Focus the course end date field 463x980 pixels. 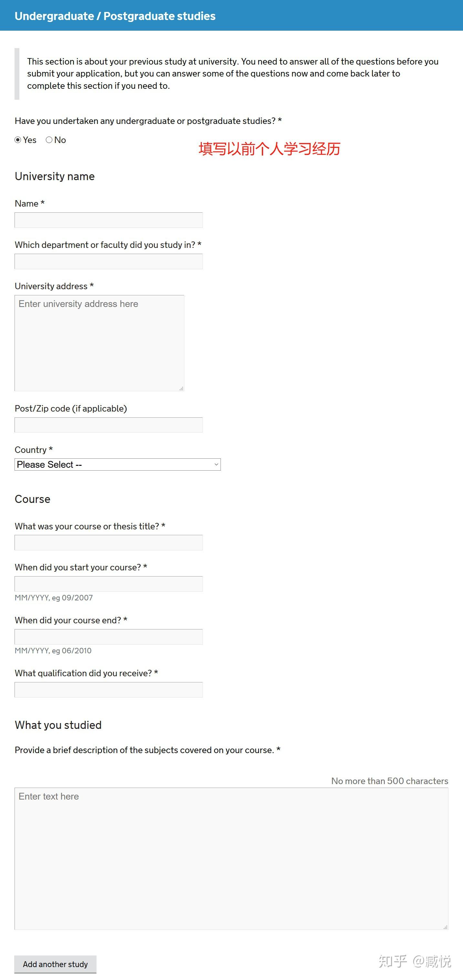[108, 637]
